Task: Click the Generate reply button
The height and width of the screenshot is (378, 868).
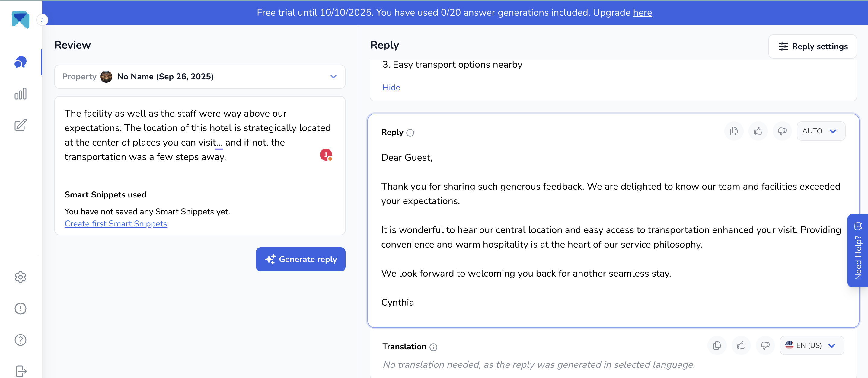Action: coord(301,259)
